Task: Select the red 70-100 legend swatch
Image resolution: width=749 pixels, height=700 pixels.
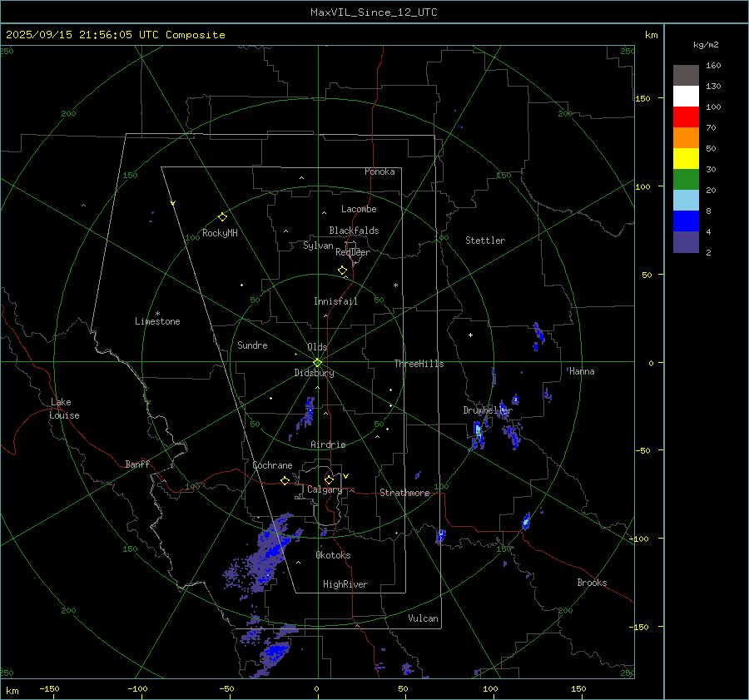Action: (x=686, y=117)
